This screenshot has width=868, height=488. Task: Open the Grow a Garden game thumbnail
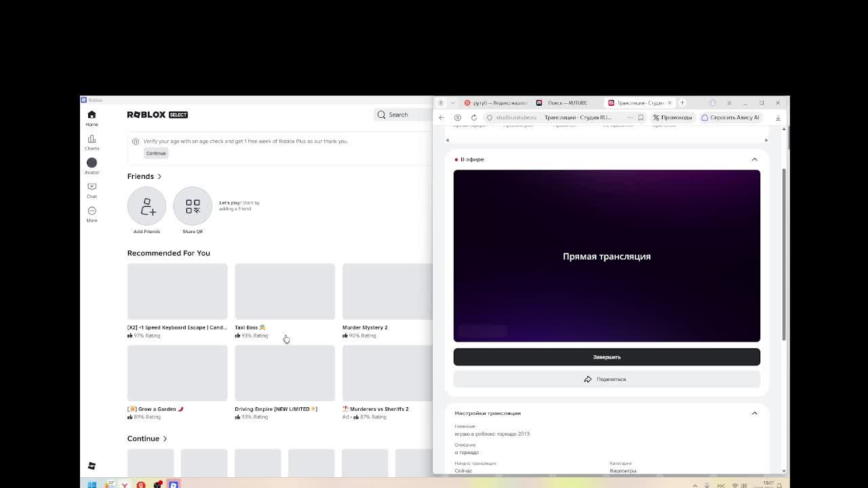(x=177, y=373)
